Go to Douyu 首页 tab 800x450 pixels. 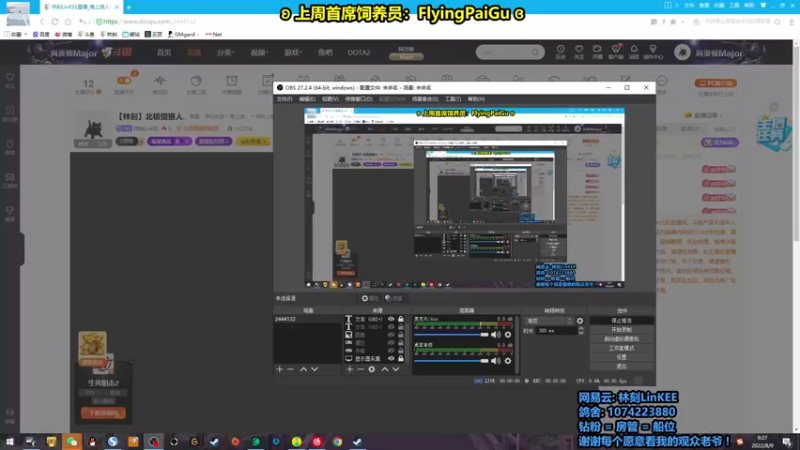(164, 53)
